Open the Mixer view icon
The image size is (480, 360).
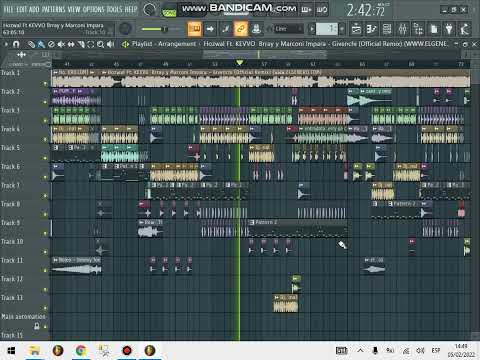403,29
